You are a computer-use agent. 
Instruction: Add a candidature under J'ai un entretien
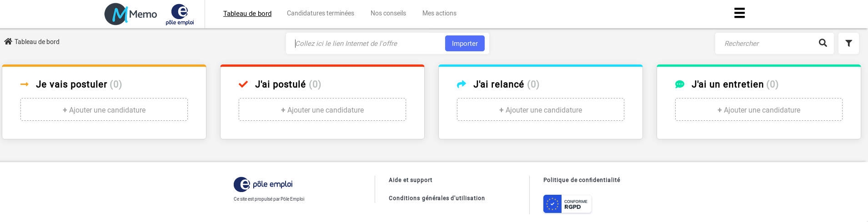pos(759,110)
